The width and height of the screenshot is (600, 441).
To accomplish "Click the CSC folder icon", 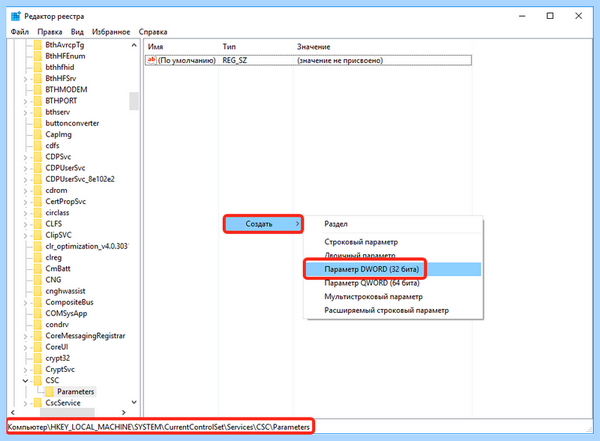I will [38, 381].
